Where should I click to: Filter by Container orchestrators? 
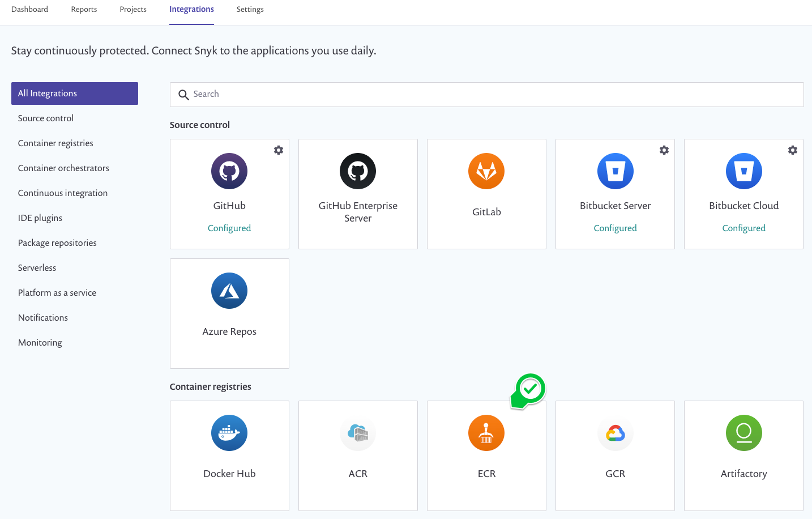point(63,168)
